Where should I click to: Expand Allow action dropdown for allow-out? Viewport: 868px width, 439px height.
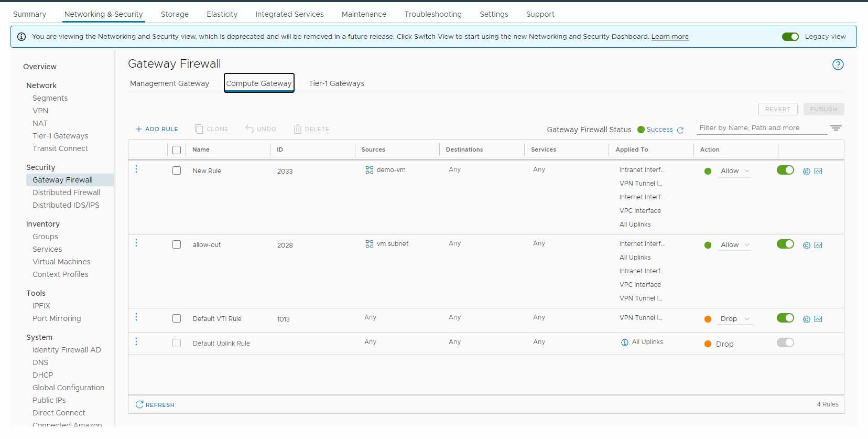point(735,245)
